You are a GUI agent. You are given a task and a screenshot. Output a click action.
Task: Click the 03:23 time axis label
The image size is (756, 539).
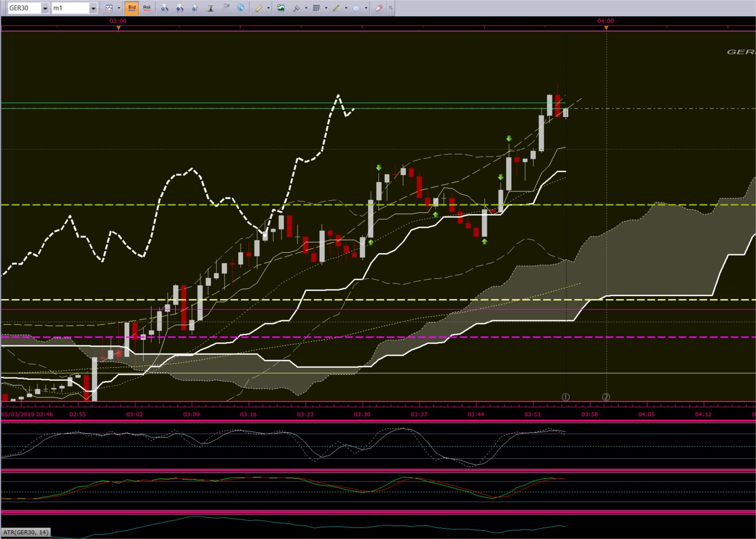tap(305, 414)
